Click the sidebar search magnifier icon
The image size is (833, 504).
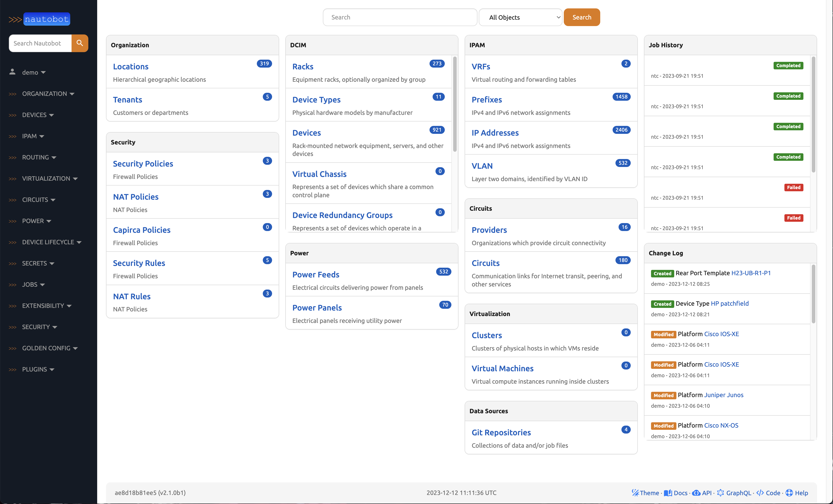coord(80,43)
